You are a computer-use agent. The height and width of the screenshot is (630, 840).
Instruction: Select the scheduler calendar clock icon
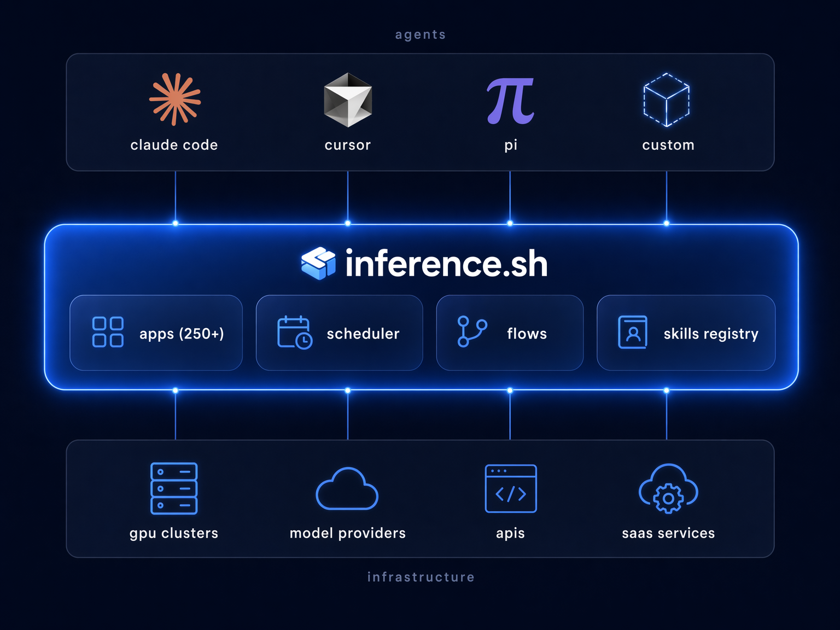tap(294, 332)
